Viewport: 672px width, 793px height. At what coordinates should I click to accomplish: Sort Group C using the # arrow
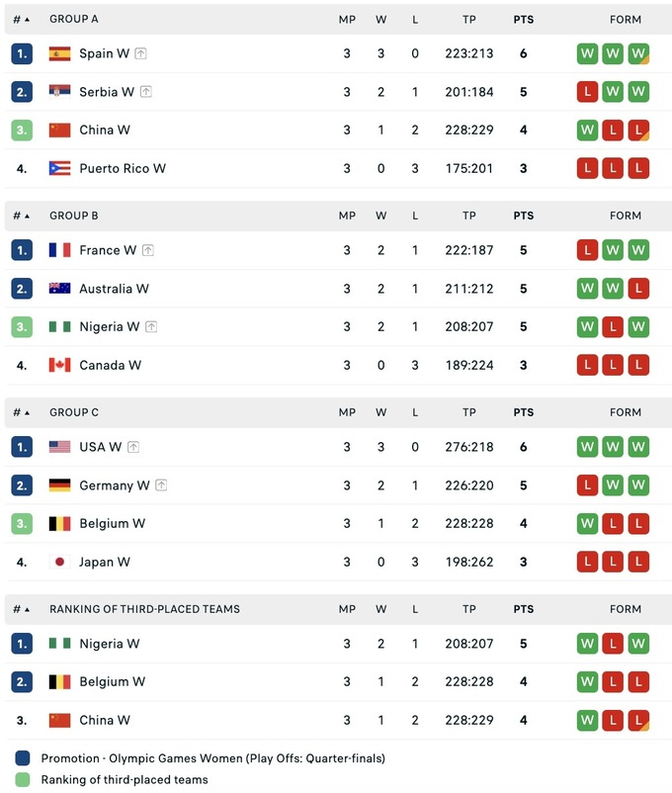(22, 412)
